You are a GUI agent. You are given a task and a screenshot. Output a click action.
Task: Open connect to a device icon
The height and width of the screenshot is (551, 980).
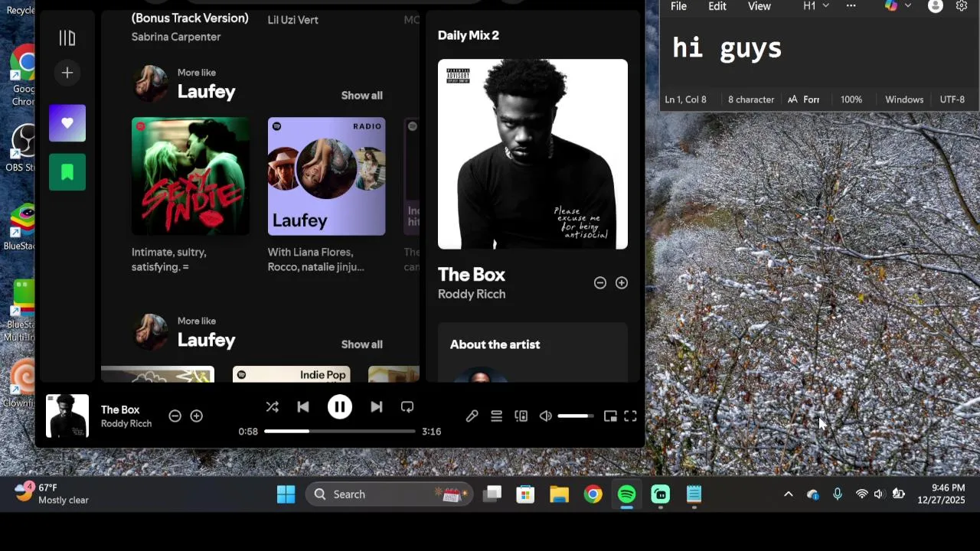point(521,416)
